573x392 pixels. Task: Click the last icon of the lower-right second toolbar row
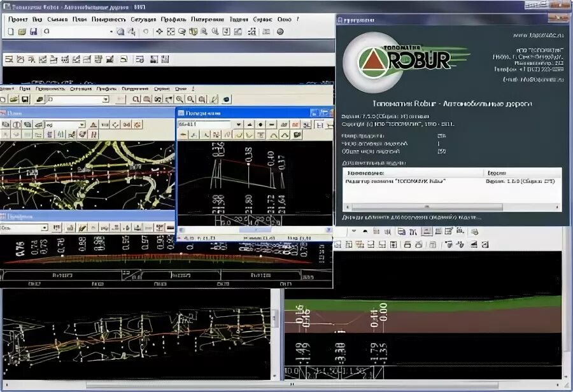[x=485, y=244]
